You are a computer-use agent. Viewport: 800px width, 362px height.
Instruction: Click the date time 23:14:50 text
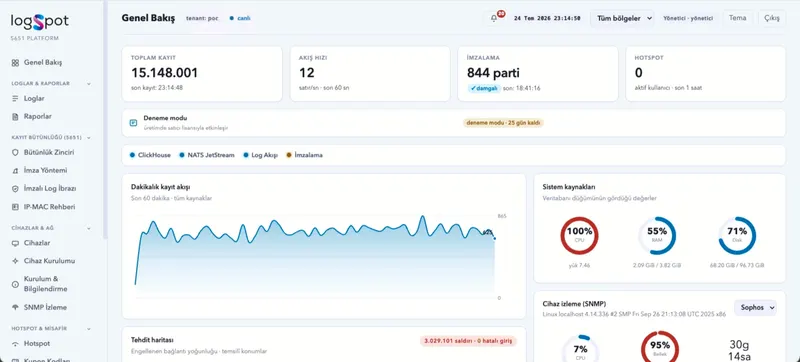pos(547,18)
